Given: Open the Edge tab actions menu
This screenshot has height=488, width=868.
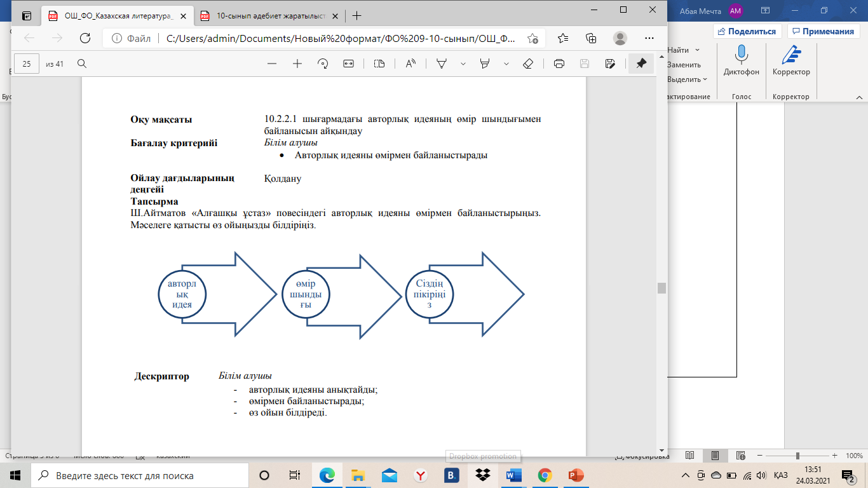Looking at the screenshot, I should (26, 15).
